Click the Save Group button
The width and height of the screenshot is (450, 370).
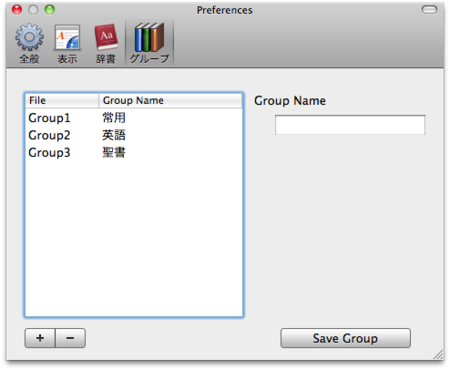coord(345,338)
